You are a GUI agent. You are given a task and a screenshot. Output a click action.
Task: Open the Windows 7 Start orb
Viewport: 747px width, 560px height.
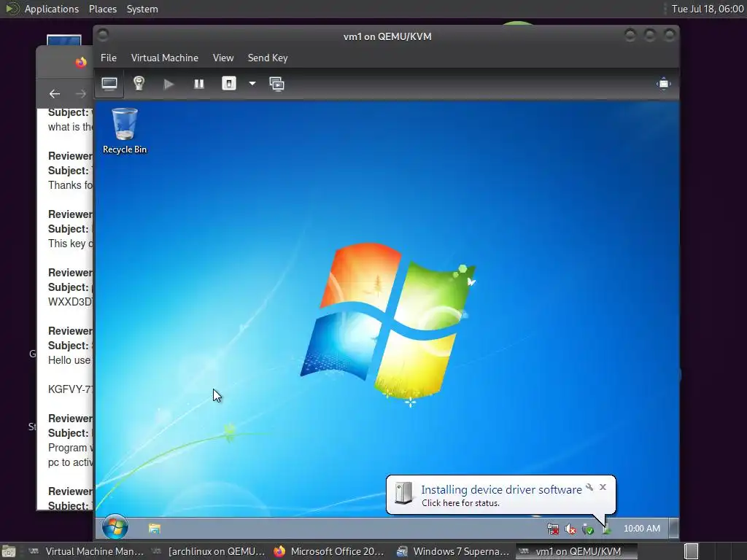pyautogui.click(x=115, y=527)
